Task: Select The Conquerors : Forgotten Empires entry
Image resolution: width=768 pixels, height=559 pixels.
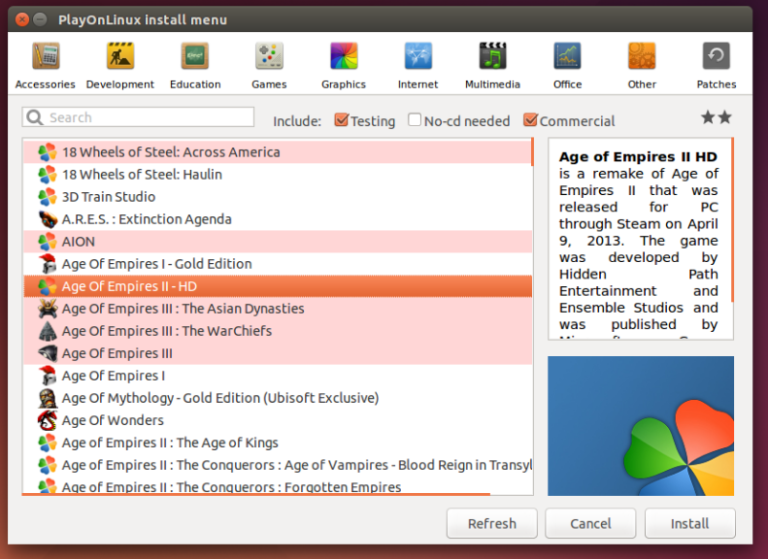Action: pos(277,486)
